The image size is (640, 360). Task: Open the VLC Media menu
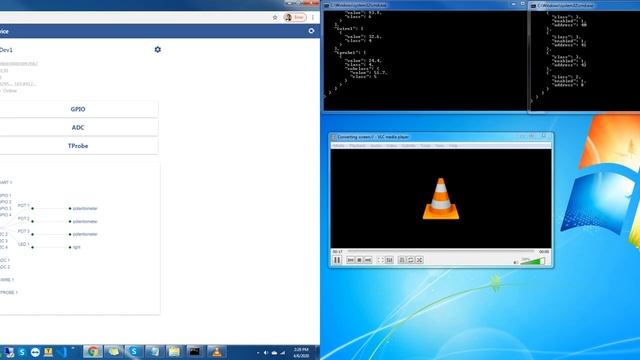[338, 146]
